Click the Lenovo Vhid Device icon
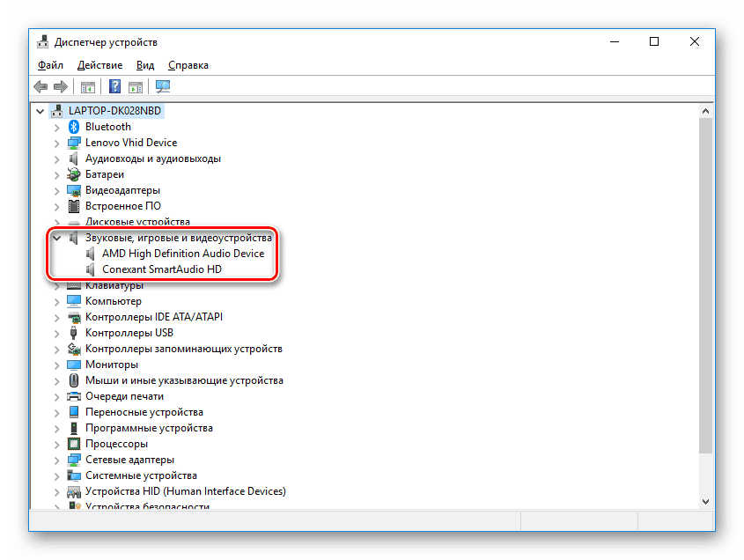744x560 pixels. [x=72, y=142]
